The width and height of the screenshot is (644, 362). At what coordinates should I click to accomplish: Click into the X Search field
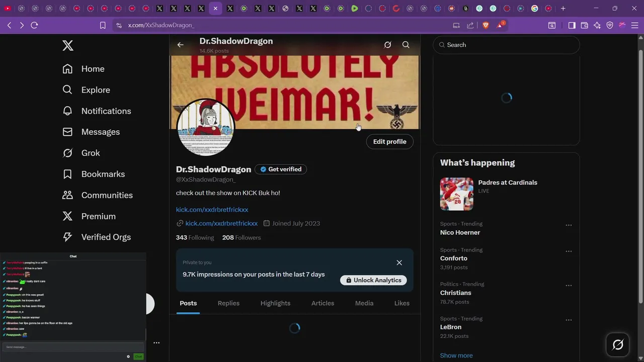coord(506,45)
